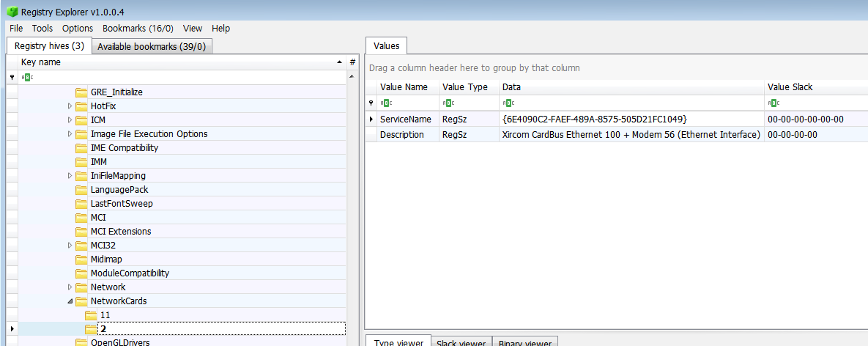Click ModuleCompatibility folder icon

point(81,273)
